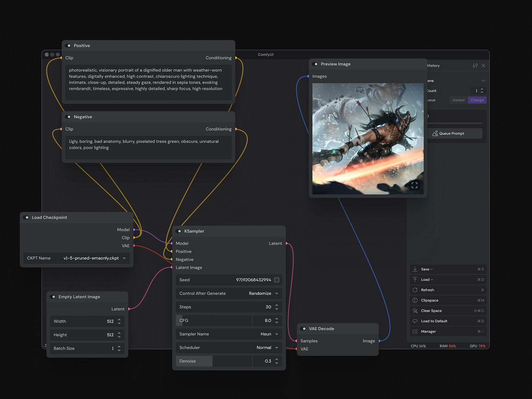Open the Sampler Name dropdown showing Heun
Image resolution: width=532 pixels, height=399 pixels.
click(x=277, y=334)
